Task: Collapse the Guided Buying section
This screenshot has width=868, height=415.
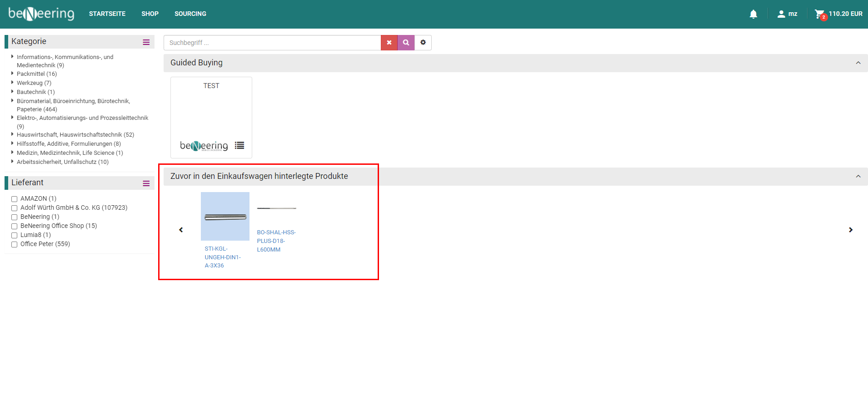Action: 858,63
